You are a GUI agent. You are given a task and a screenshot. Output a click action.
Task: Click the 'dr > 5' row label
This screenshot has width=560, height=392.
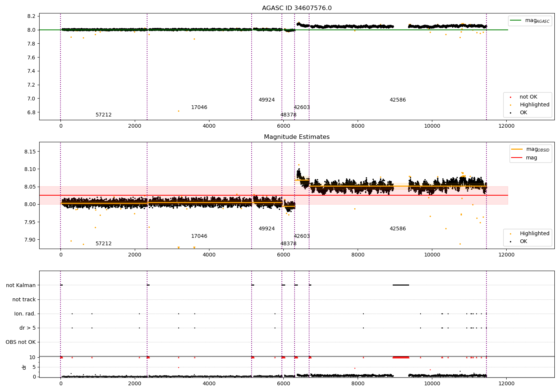click(28, 328)
